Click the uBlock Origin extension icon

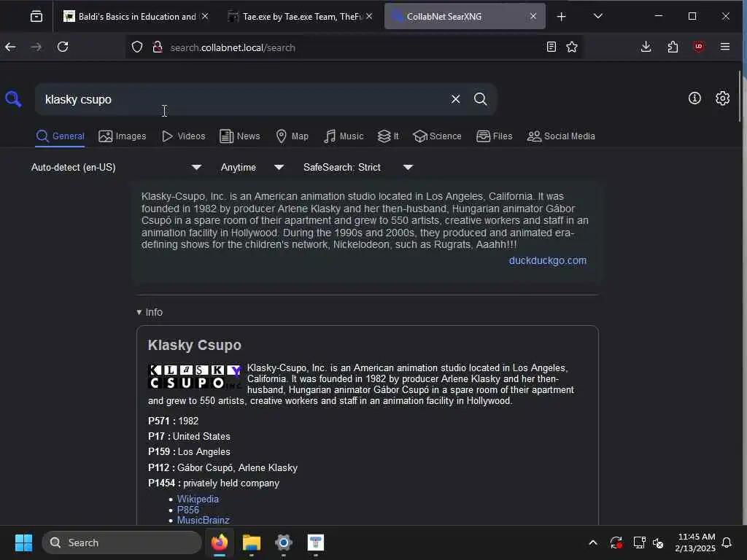(698, 47)
